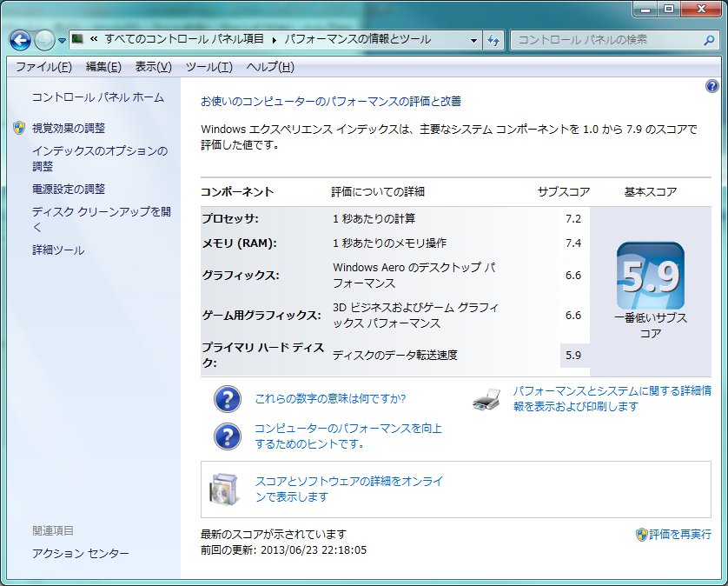Go to コントロール パネル ホーム
728x586 pixels.
click(98, 97)
